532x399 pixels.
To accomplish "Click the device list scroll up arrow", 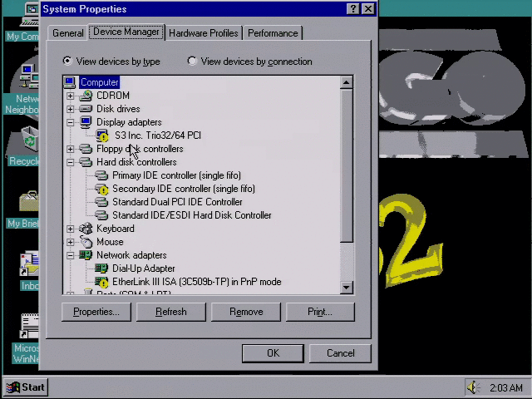I will click(x=347, y=82).
